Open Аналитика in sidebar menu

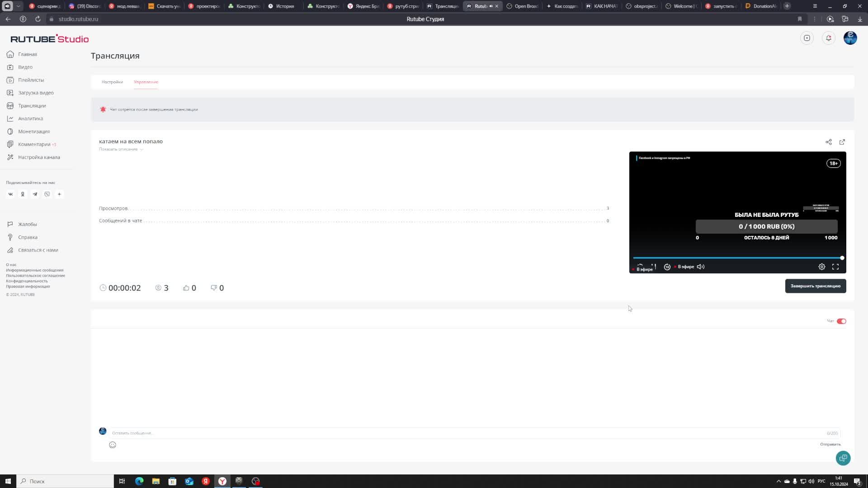(30, 118)
